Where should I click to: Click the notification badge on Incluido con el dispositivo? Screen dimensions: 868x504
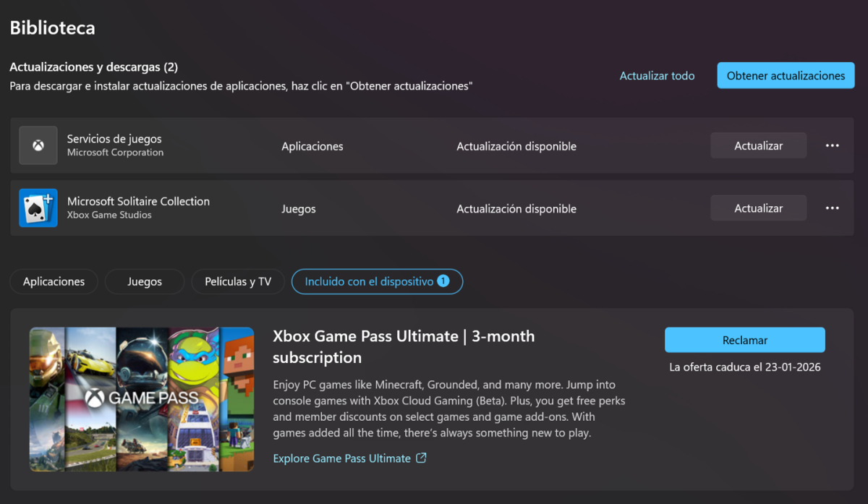click(x=443, y=281)
